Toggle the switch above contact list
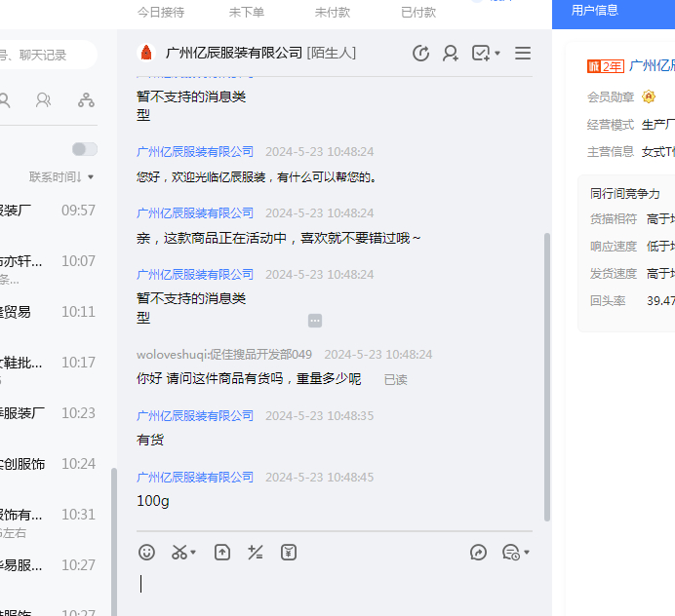This screenshot has height=616, width=675. click(85, 149)
